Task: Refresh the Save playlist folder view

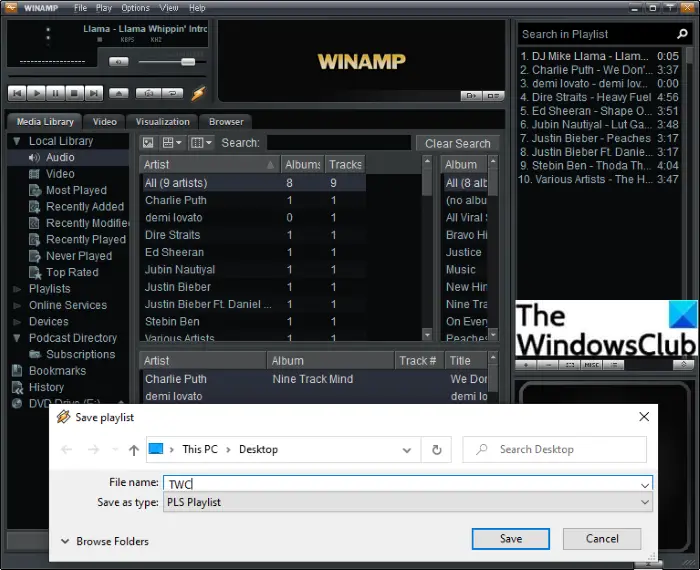Action: coord(437,450)
